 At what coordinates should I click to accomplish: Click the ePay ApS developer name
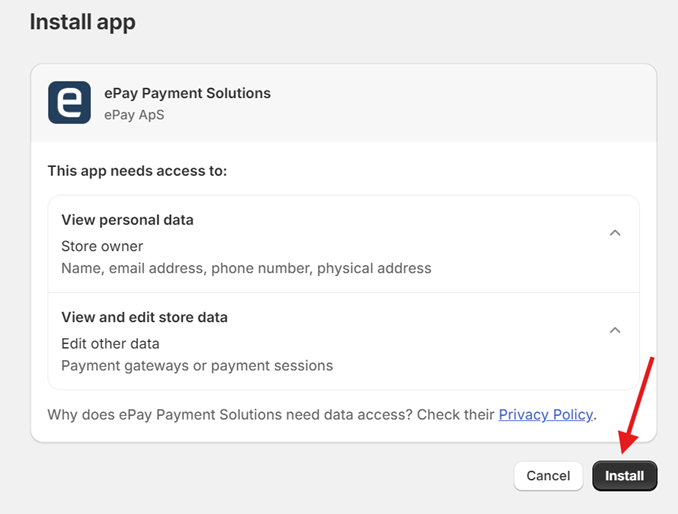pyautogui.click(x=134, y=114)
